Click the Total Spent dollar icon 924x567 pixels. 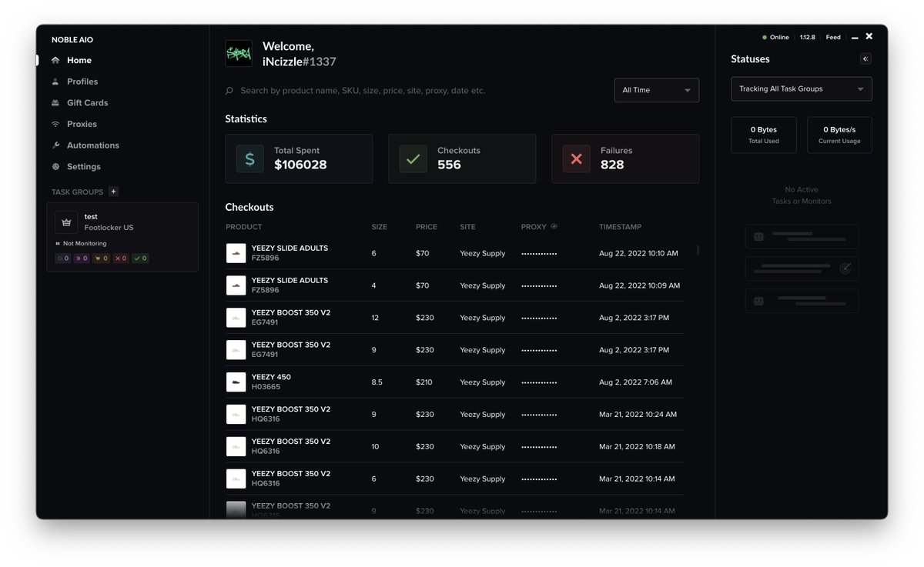point(249,159)
